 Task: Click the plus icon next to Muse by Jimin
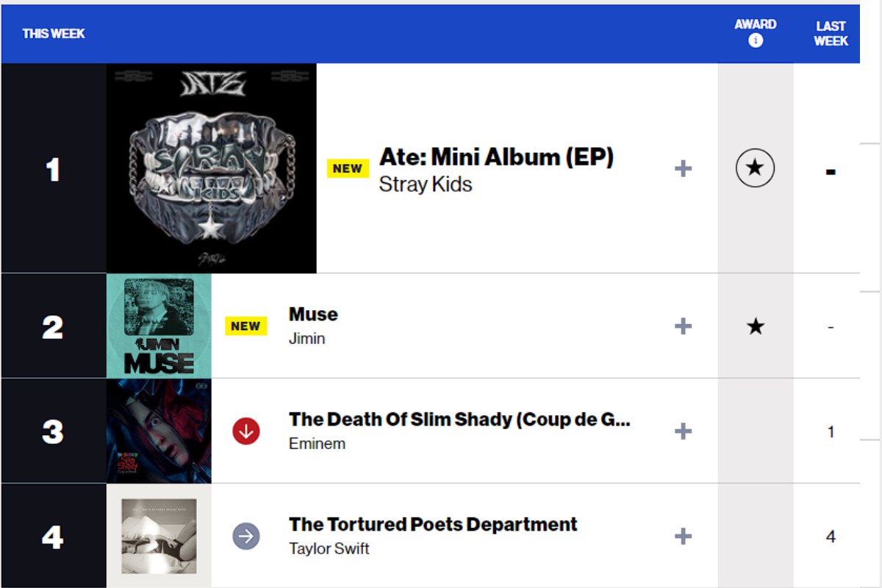684,325
